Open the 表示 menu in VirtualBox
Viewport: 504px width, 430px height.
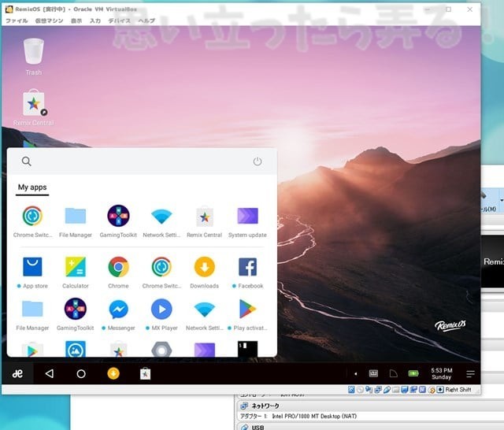coord(76,20)
